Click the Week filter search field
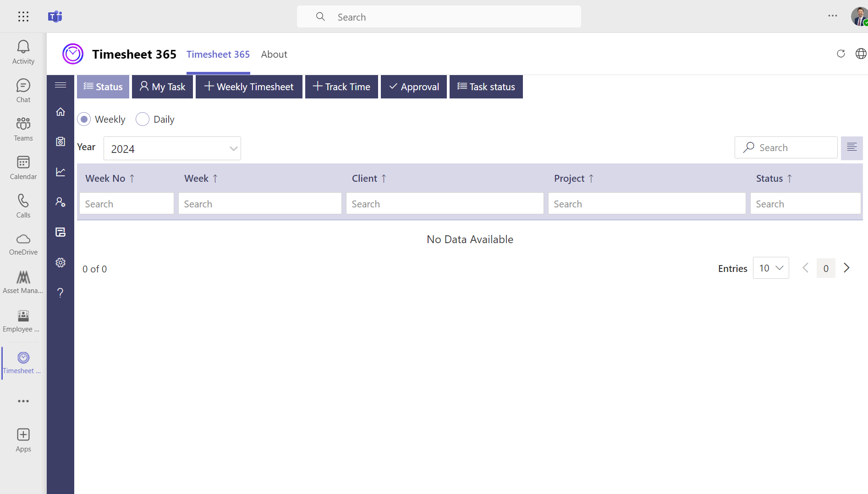868x494 pixels. click(x=260, y=204)
